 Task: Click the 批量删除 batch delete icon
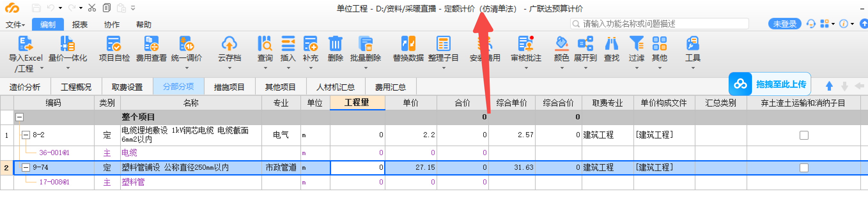tap(366, 44)
